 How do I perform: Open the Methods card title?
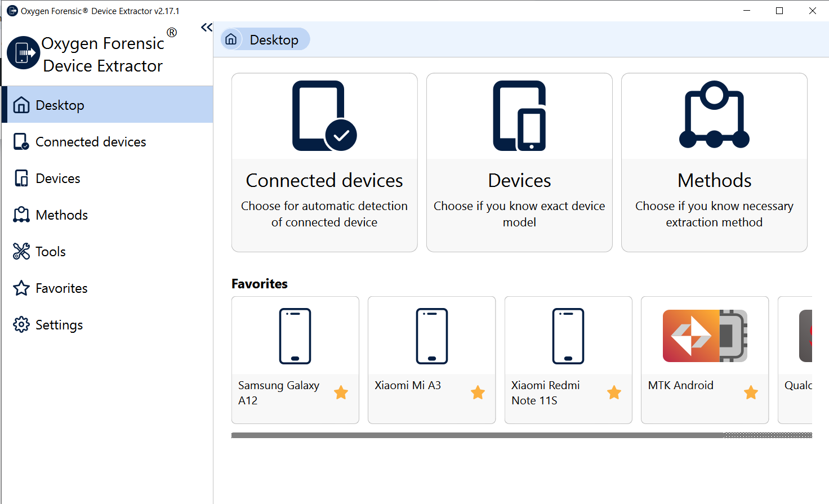click(714, 180)
